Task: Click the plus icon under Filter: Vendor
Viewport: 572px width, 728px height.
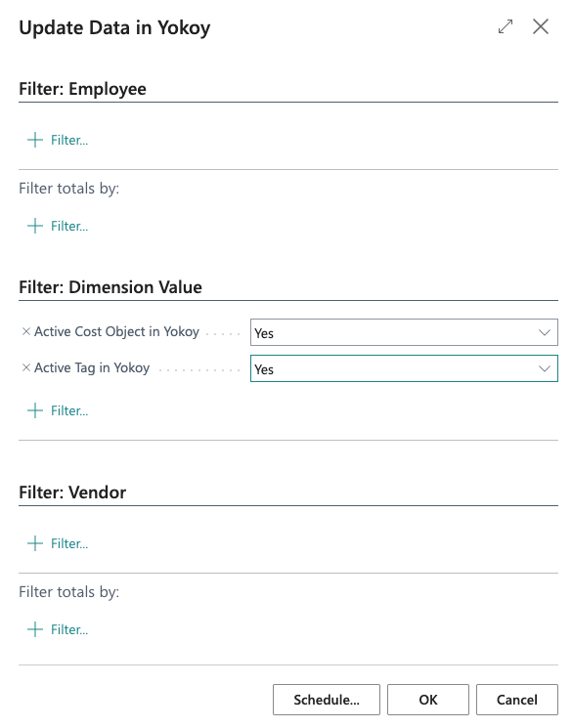Action: point(35,543)
